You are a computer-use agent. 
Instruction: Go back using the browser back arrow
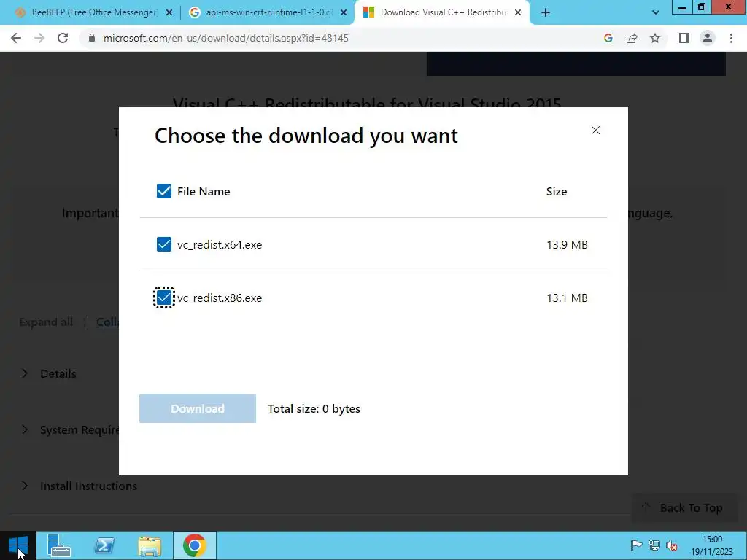point(16,38)
